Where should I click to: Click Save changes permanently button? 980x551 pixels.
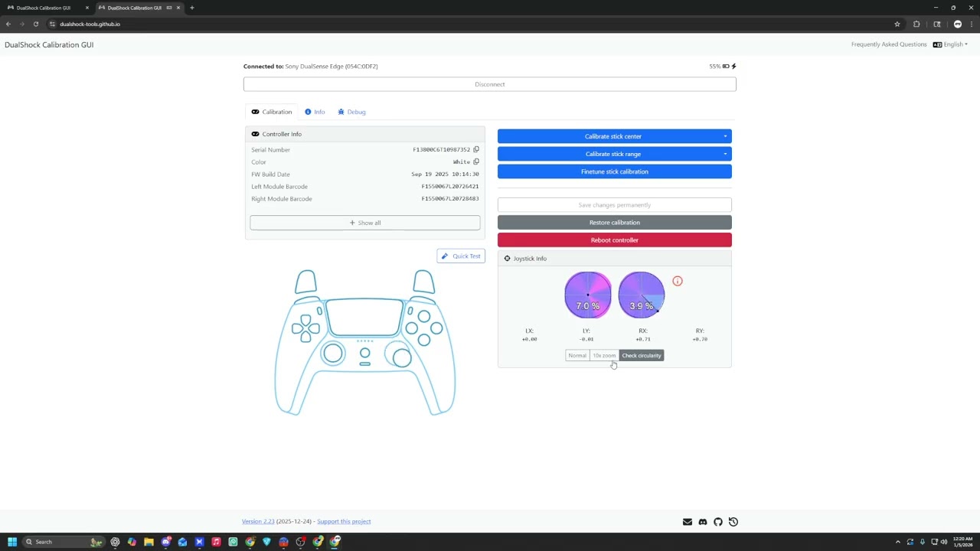pos(615,205)
